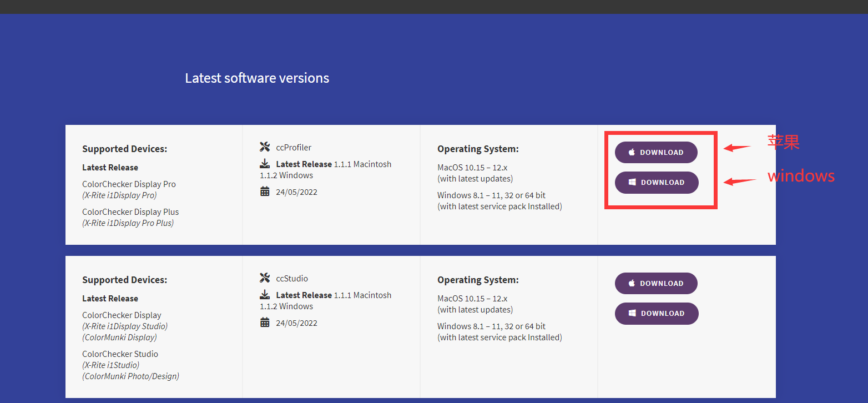The width and height of the screenshot is (868, 403).
Task: Click 'ColorChecker Studio' device name
Action: click(120, 354)
